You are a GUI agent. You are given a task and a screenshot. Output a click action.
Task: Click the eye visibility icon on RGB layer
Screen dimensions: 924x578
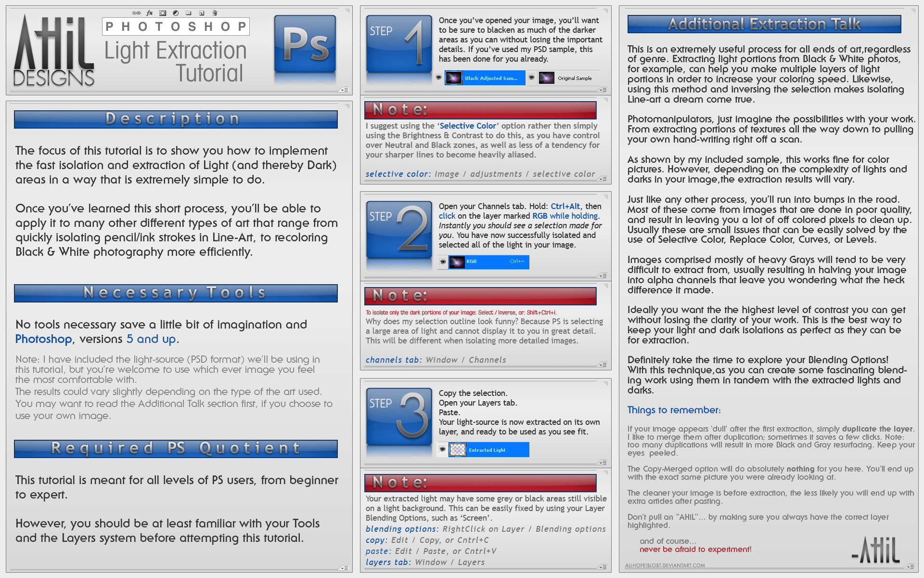click(442, 263)
